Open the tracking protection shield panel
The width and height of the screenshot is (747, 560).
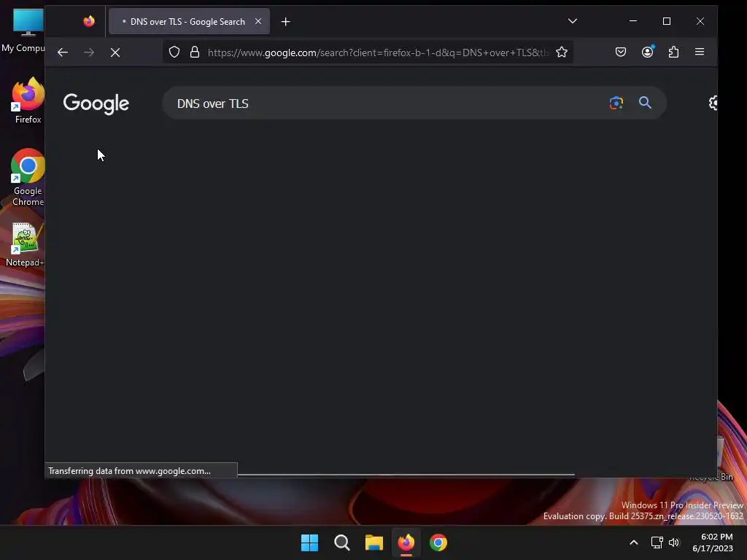[x=174, y=52]
